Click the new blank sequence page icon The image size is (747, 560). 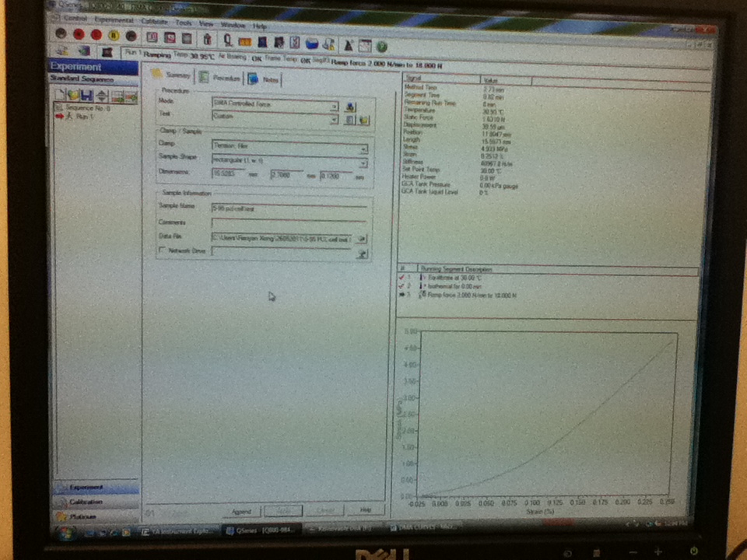60,95
